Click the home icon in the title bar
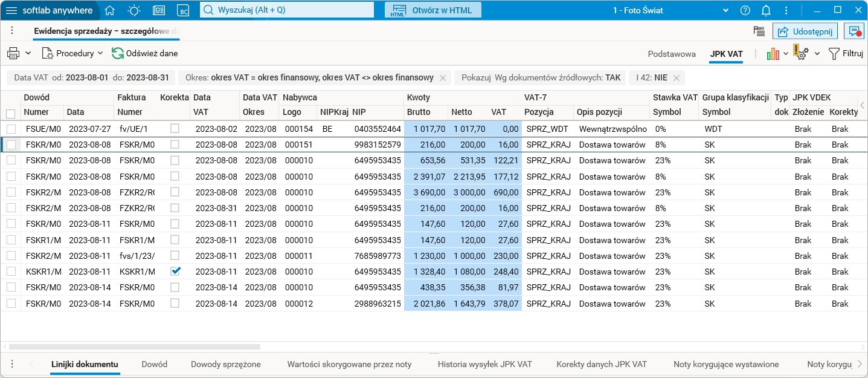The width and height of the screenshot is (868, 378). click(x=109, y=10)
